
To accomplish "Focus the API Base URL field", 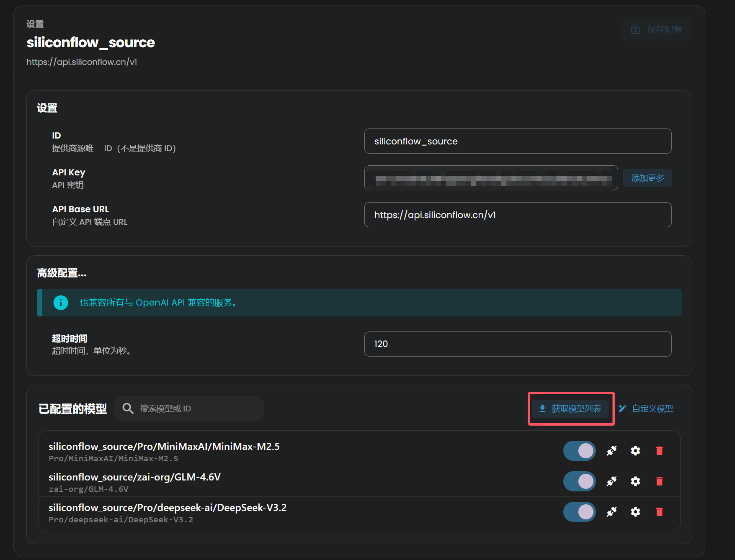I will [x=518, y=215].
